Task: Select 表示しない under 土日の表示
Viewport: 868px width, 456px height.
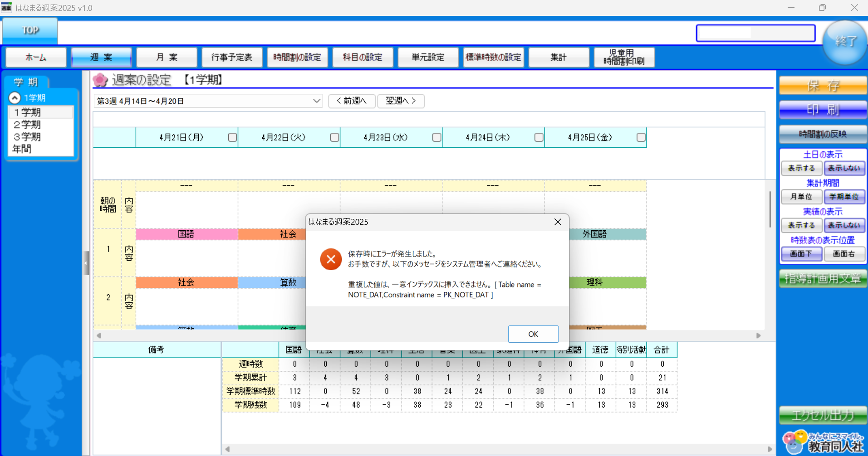Action: click(843, 168)
